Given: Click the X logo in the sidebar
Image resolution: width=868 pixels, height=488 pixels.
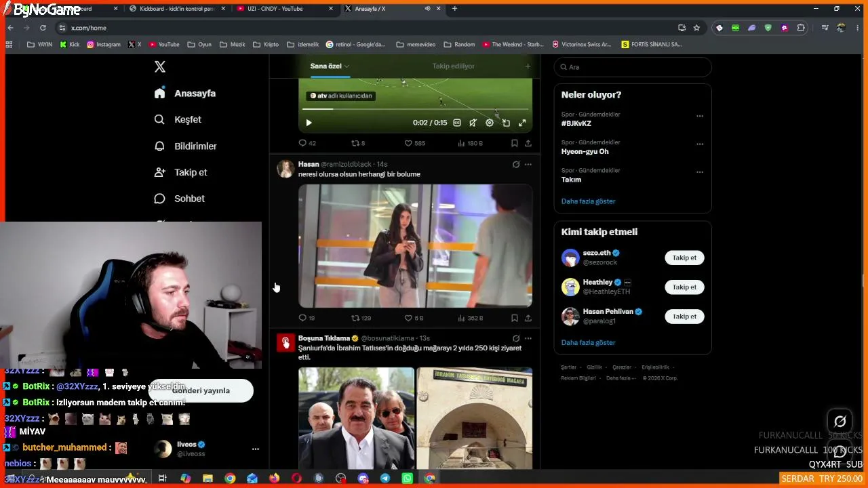Looking at the screenshot, I should tap(160, 66).
